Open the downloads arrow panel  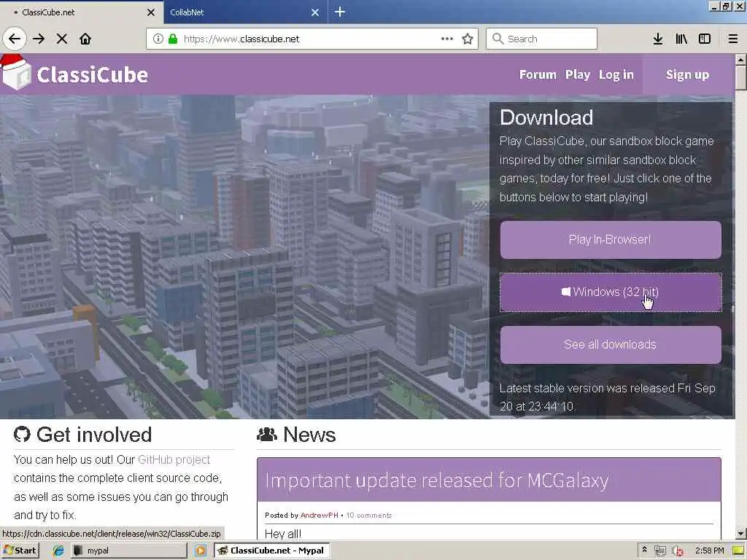(658, 39)
